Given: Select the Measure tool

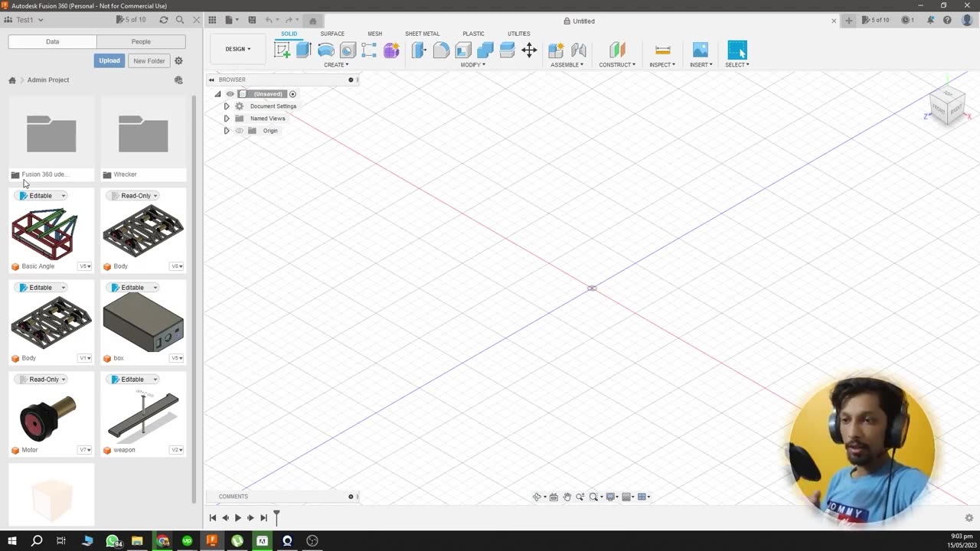Looking at the screenshot, I should pyautogui.click(x=663, y=51).
